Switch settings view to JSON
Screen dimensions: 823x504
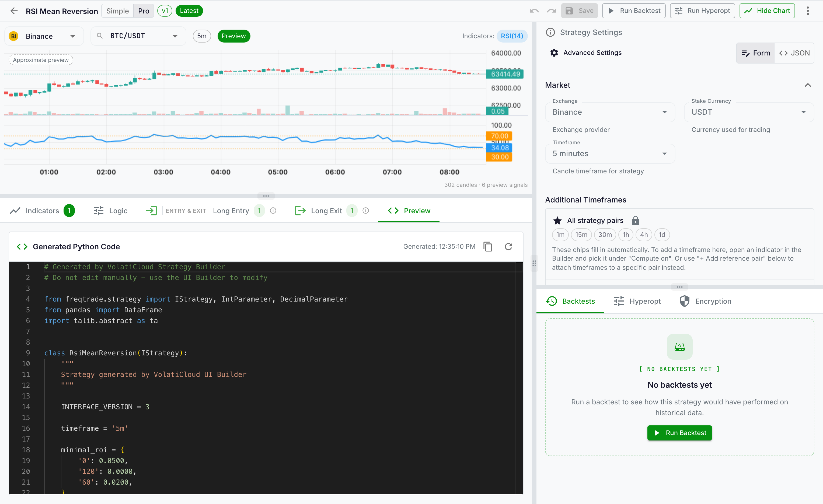coord(794,53)
